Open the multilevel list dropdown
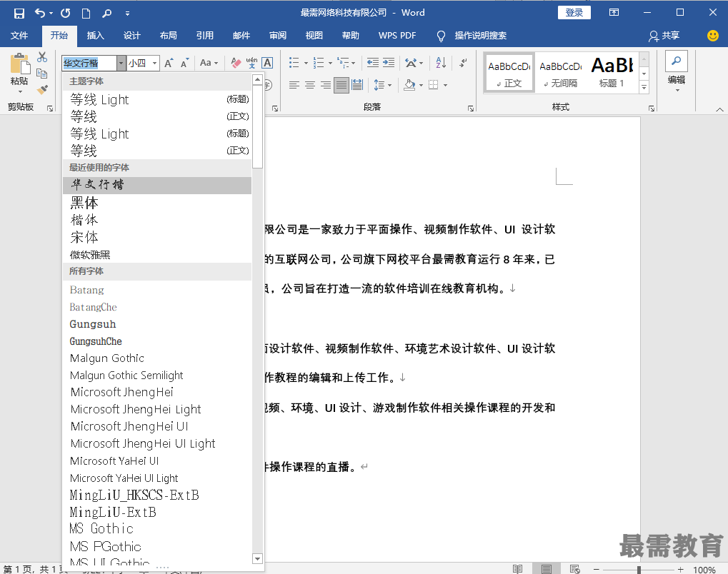This screenshot has width=728, height=574. coord(354,63)
